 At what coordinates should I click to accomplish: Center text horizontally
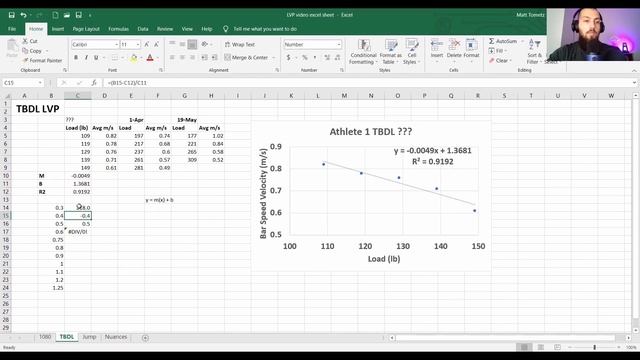(182, 58)
